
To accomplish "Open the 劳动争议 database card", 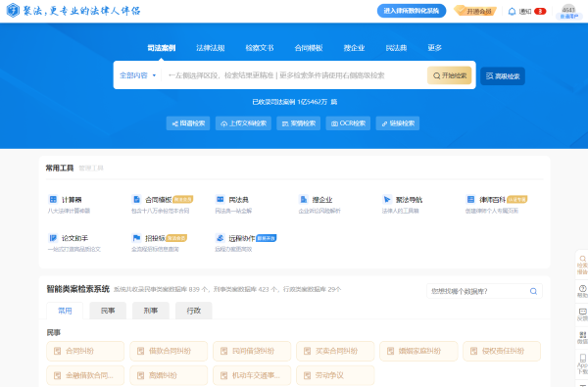I will pos(335,375).
